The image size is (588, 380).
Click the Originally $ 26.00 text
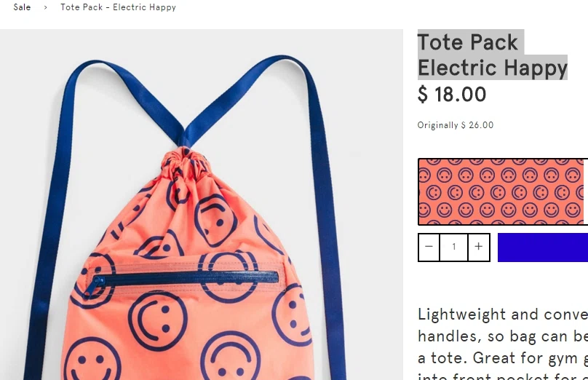(x=456, y=125)
